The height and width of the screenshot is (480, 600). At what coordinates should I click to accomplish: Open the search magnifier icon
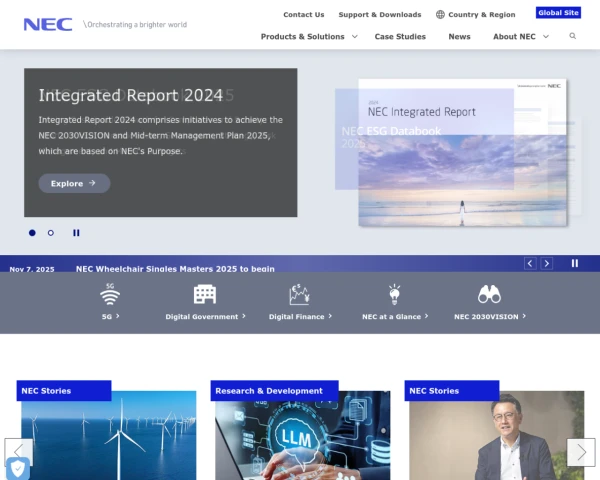tap(573, 36)
